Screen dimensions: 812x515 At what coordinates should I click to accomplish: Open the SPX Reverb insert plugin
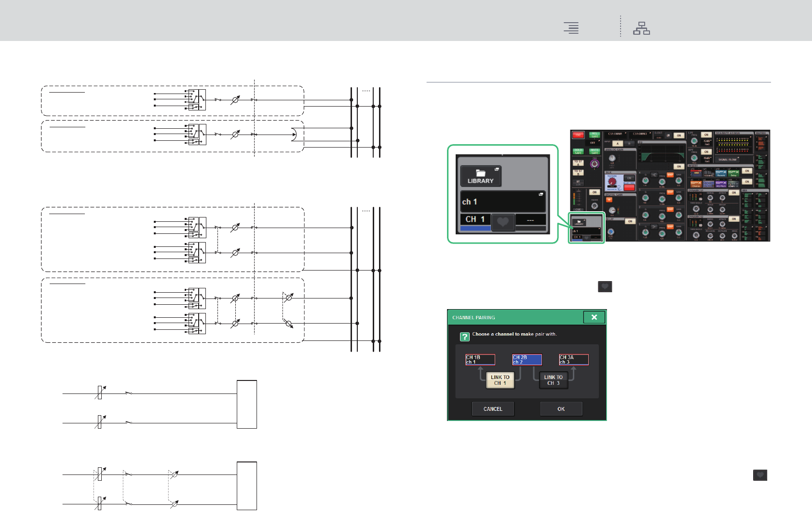[x=721, y=172]
